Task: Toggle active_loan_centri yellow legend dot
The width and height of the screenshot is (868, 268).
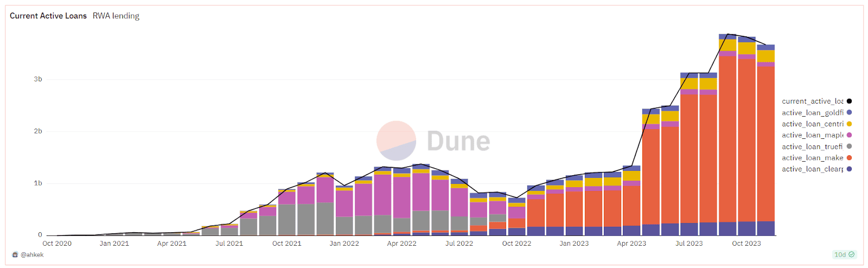Action: (849, 124)
